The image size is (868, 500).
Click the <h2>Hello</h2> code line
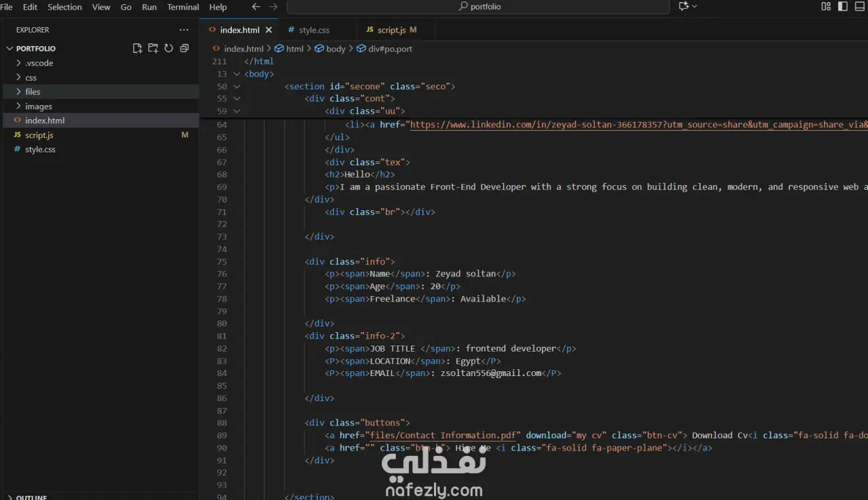[359, 174]
